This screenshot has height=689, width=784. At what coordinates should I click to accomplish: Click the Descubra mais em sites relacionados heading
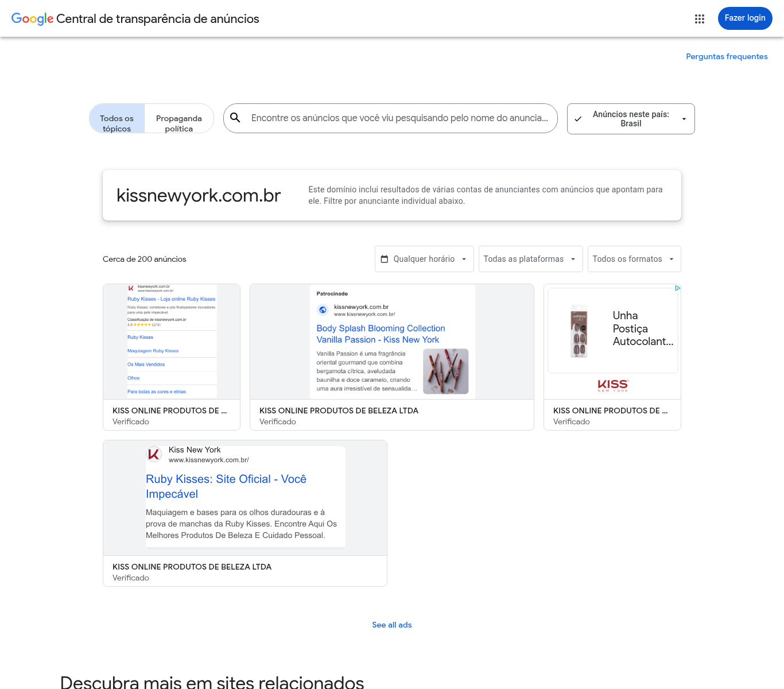(212, 682)
